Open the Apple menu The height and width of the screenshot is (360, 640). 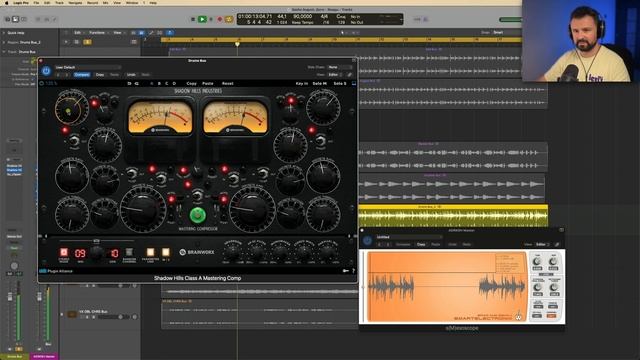click(6, 2)
